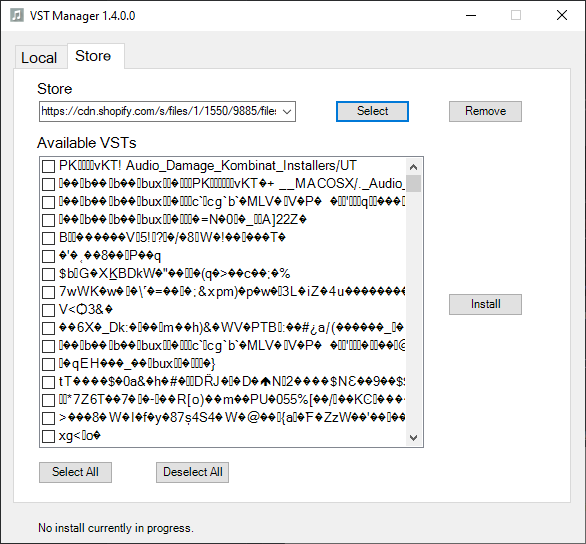Check the box next to V<O3& entry
This screenshot has height=544, width=586.
tap(48, 310)
